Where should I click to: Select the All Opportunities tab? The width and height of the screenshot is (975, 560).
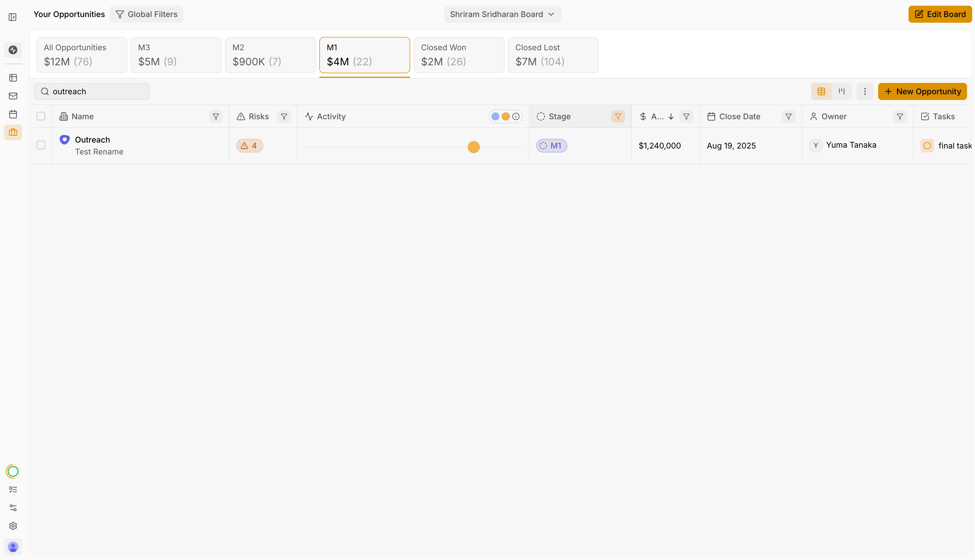point(82,55)
